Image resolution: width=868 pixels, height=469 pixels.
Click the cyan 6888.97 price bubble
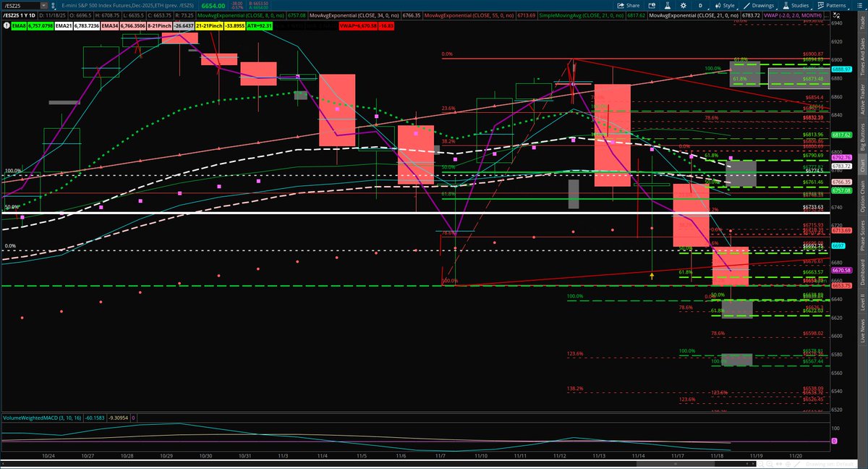[x=842, y=69]
